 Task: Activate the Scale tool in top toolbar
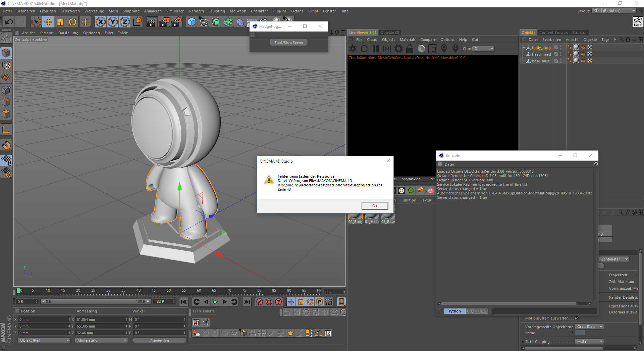[x=60, y=22]
